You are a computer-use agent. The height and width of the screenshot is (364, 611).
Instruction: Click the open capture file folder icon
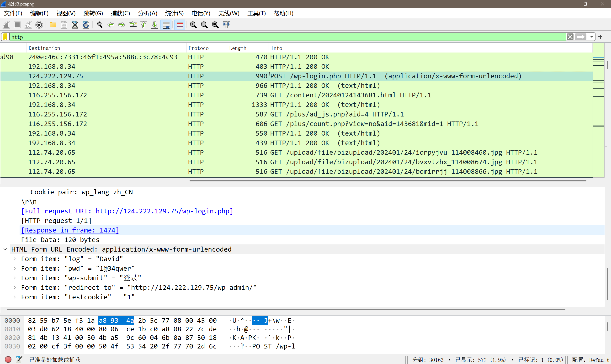tap(53, 25)
